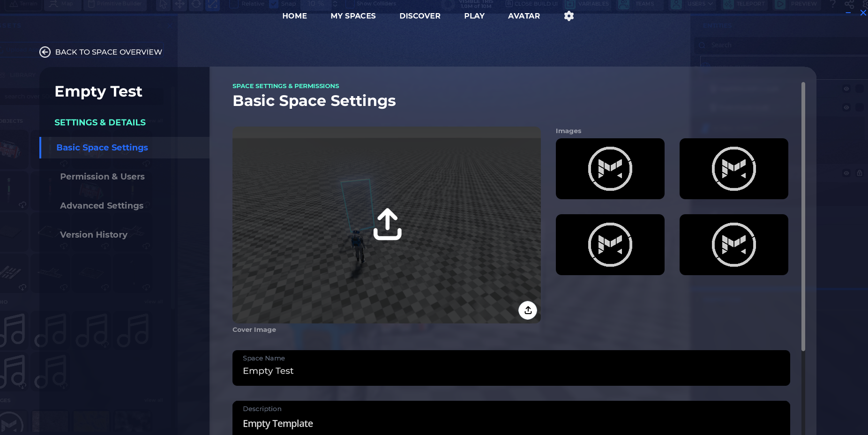Disable the Snap checkbox
This screenshot has width=868, height=435.
(273, 3)
